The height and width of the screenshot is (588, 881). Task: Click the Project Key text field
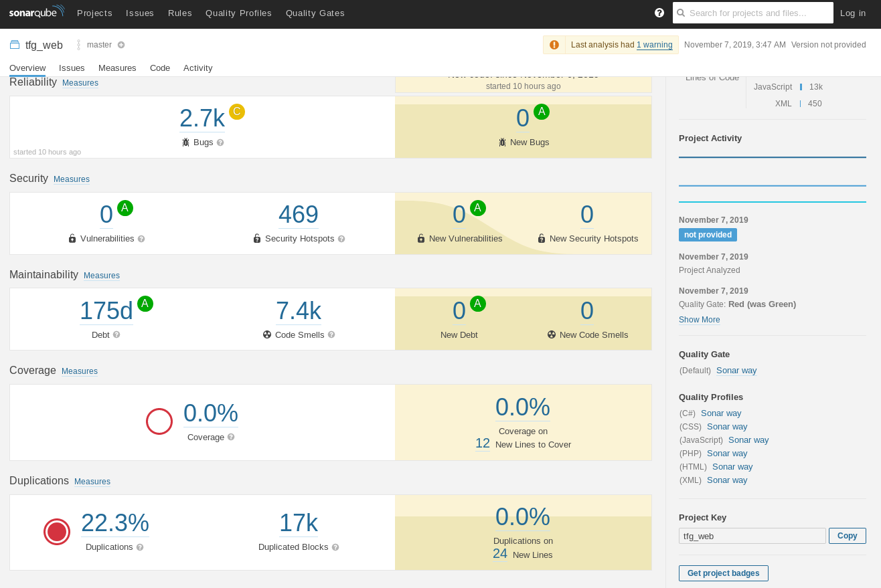(x=752, y=536)
